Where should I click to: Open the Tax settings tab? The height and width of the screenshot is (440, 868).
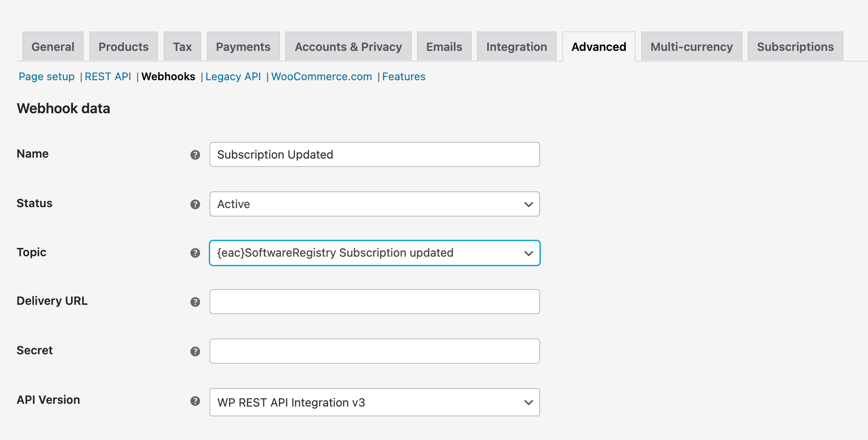(x=182, y=46)
